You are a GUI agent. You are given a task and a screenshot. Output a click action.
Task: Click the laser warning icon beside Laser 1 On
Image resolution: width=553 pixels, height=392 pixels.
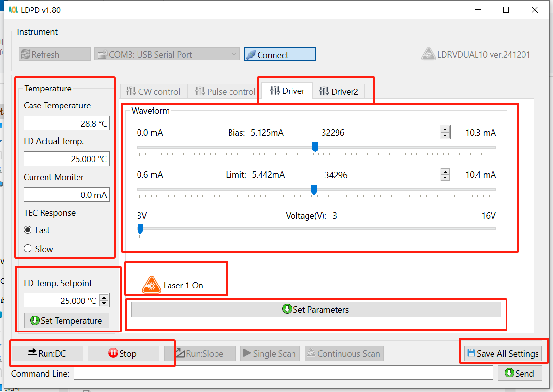tap(152, 285)
